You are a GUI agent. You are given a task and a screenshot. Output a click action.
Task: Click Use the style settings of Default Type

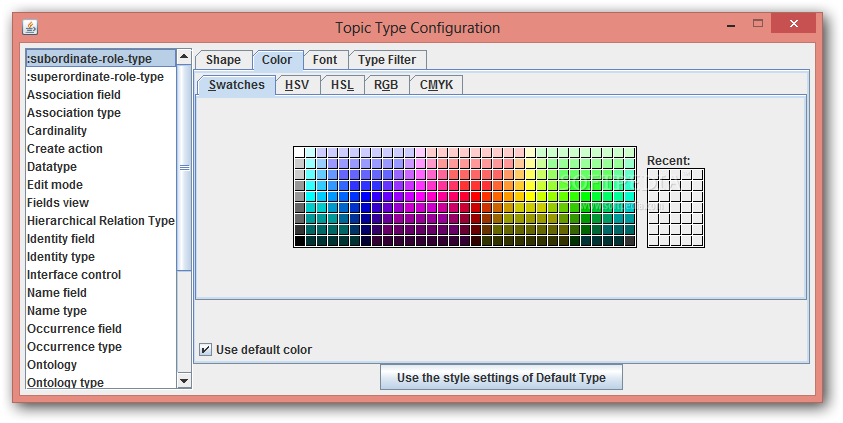(501, 377)
